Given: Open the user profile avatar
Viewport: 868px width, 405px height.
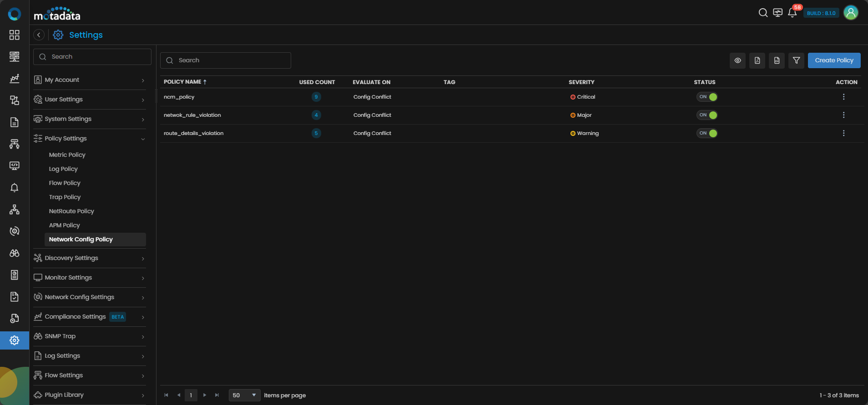Looking at the screenshot, I should point(851,13).
